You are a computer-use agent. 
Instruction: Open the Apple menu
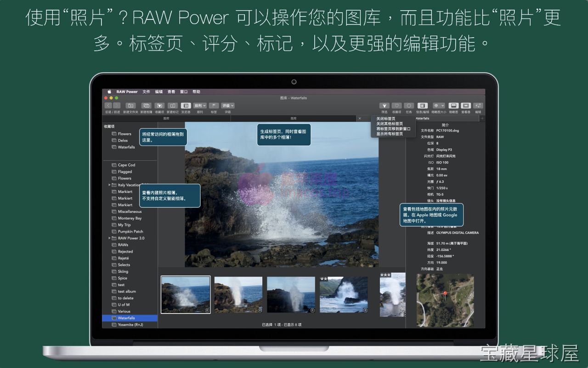point(109,91)
